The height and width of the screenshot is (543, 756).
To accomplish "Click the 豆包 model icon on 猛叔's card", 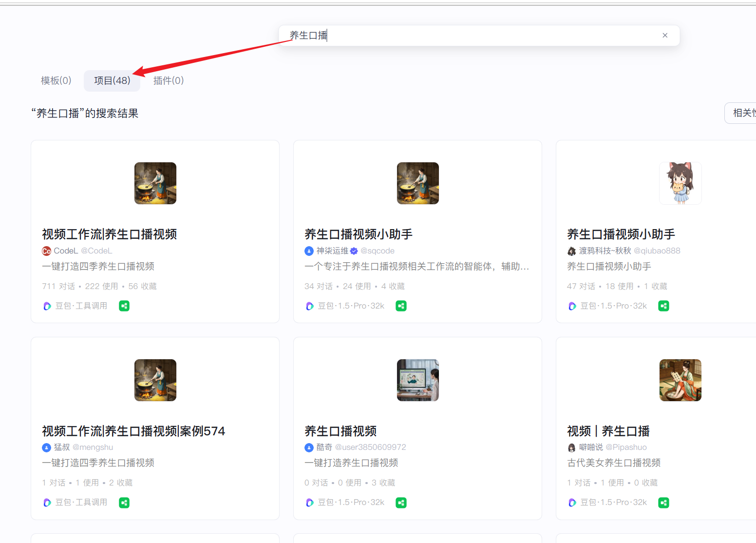I will [47, 503].
